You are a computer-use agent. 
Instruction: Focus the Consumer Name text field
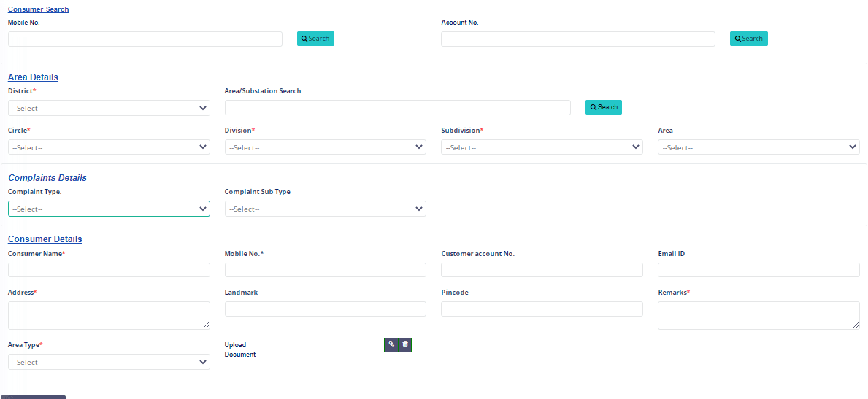coord(109,270)
